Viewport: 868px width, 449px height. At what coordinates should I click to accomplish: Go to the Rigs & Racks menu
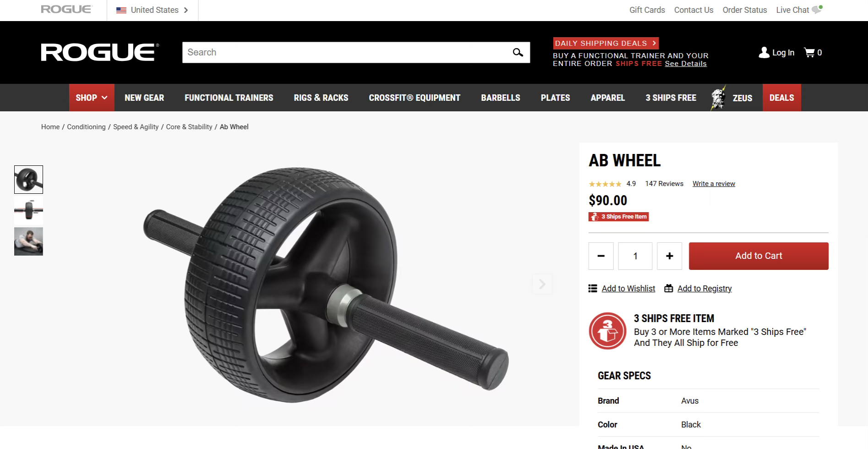click(321, 98)
